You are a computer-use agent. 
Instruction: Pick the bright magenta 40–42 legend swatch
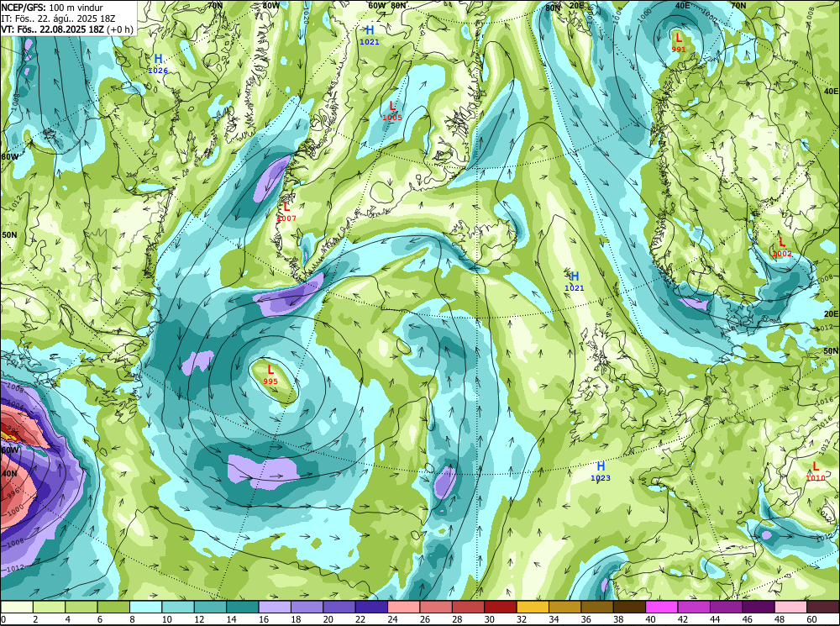[x=661, y=607]
